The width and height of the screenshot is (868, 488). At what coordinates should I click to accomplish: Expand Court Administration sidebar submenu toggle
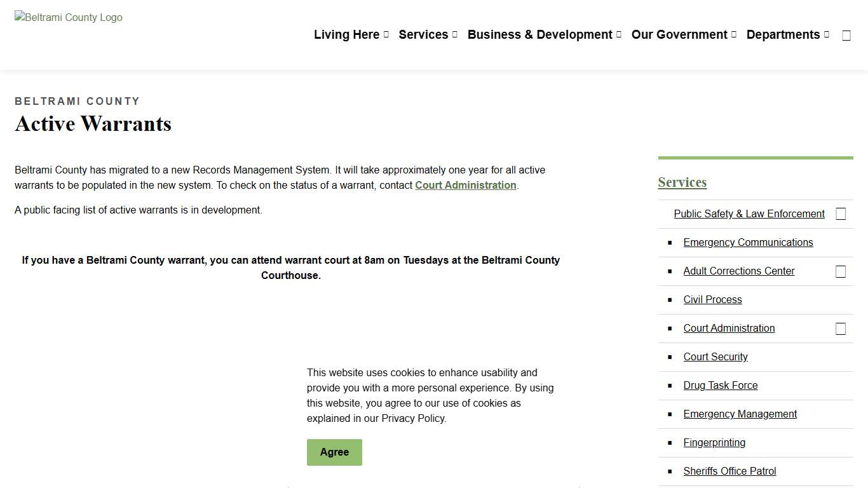point(840,329)
